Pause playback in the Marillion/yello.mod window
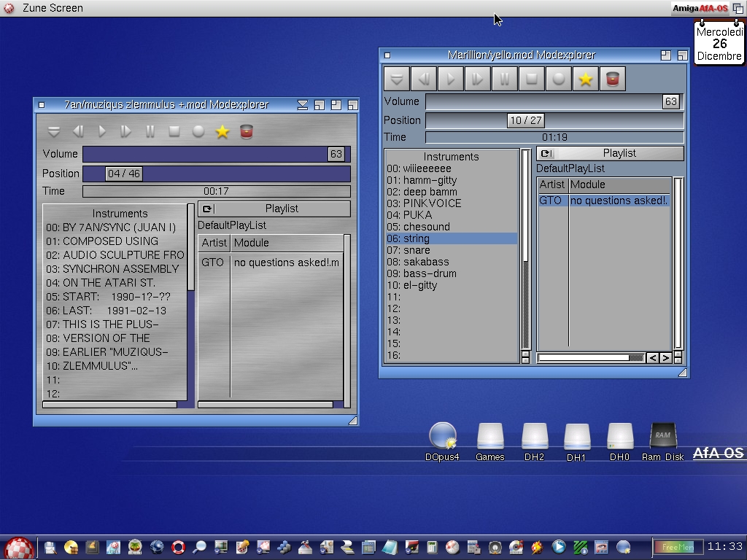Screen dimensions: 747x560 click(x=505, y=79)
